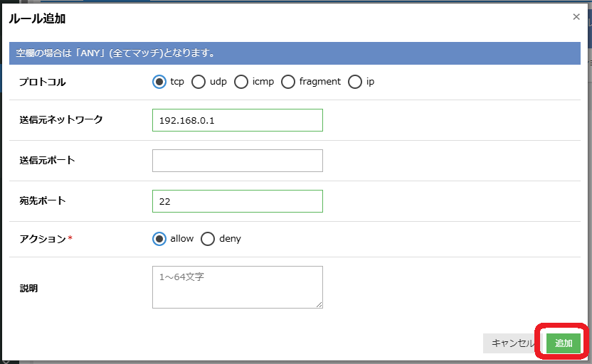Click the blue ANY info banner
Image resolution: width=592 pixels, height=364 pixels.
point(295,53)
